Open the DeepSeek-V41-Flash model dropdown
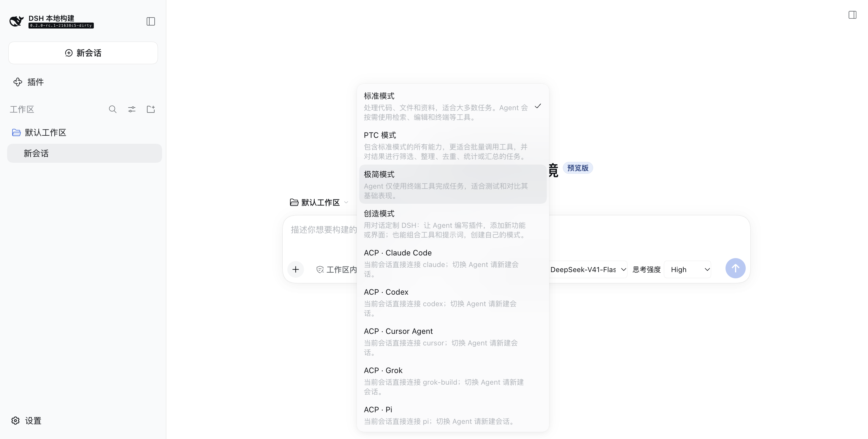This screenshot has width=868, height=439. pyautogui.click(x=588, y=269)
